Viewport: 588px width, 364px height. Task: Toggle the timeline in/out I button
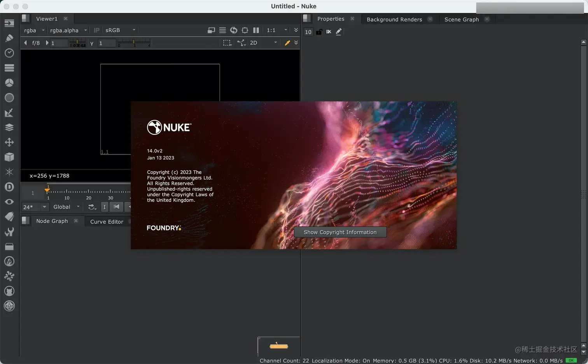104,207
